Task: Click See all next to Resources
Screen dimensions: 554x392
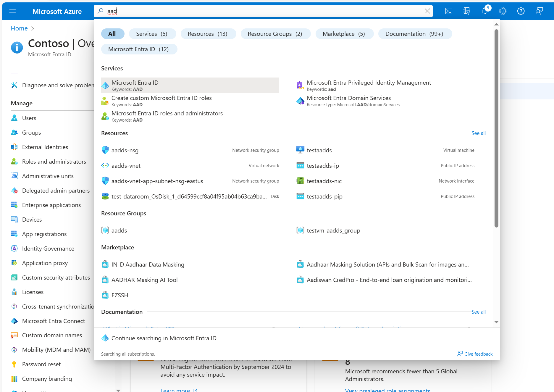Action: point(478,133)
